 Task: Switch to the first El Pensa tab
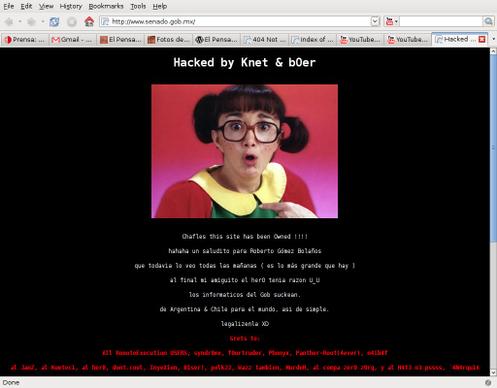tap(121, 40)
